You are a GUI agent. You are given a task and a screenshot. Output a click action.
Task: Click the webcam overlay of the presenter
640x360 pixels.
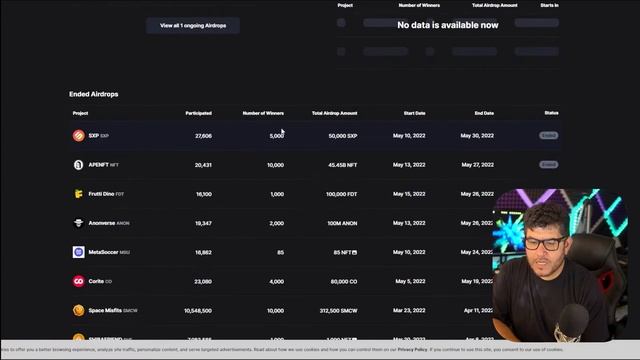(559, 265)
